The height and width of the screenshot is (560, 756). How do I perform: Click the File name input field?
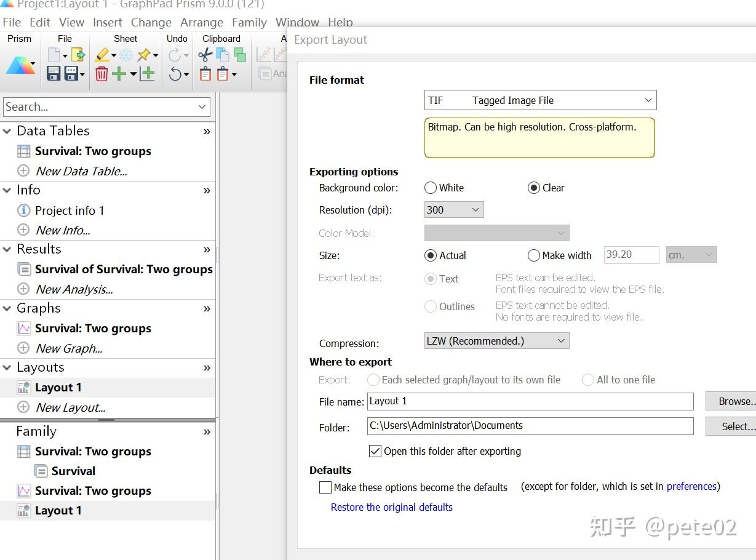[530, 401]
